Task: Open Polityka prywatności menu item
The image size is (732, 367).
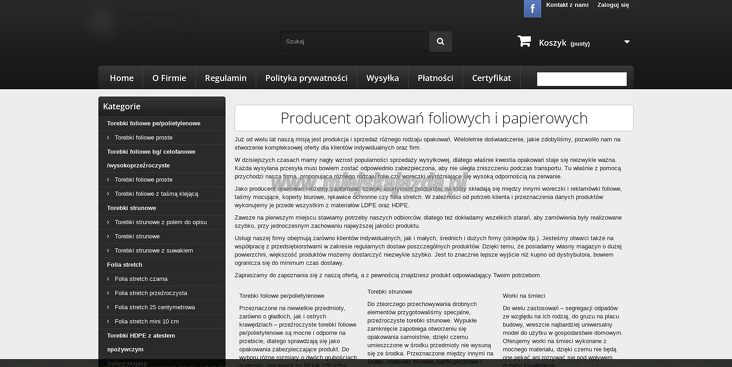Action: 306,78
